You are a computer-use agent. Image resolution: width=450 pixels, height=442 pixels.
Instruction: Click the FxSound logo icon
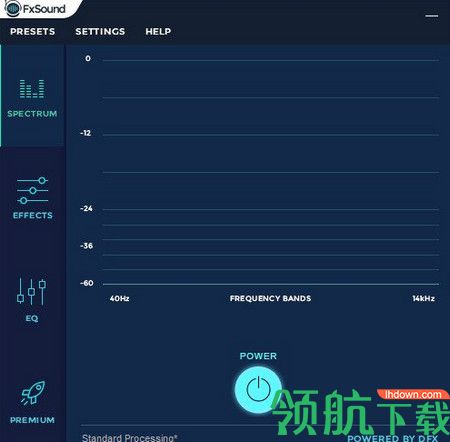[13, 8]
